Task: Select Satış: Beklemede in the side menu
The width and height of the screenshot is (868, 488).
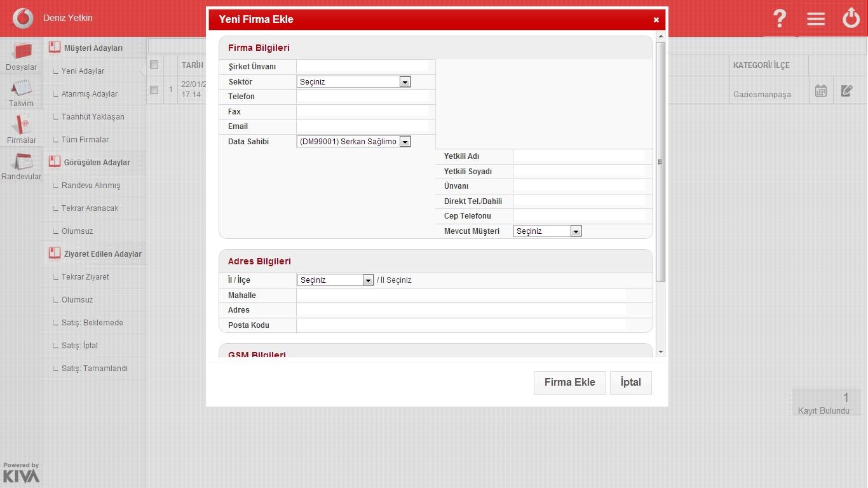Action: pos(92,323)
